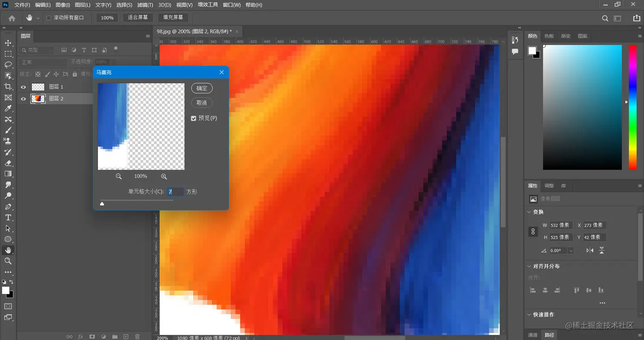Click the zoom-in magnifier in the Mosaic dialog

[164, 176]
